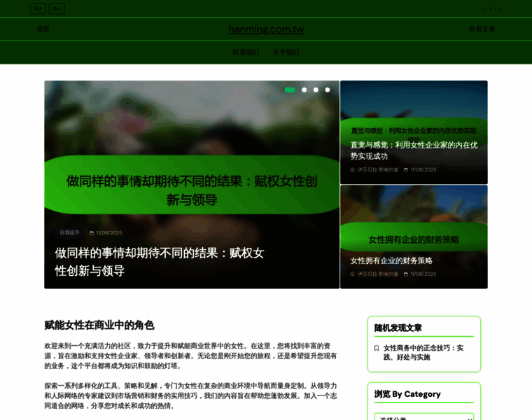Open the 所有文章 menu item
Screen dimensions: 532x420
click(482, 29)
